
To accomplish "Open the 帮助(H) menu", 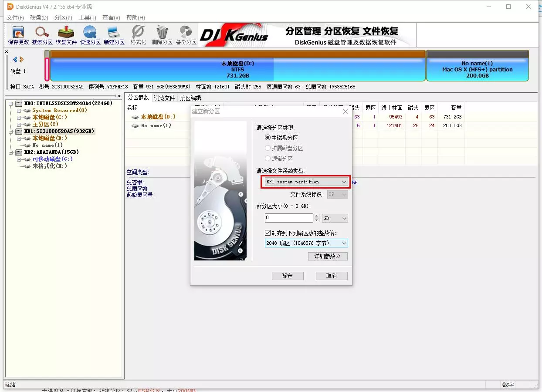I will (135, 17).
